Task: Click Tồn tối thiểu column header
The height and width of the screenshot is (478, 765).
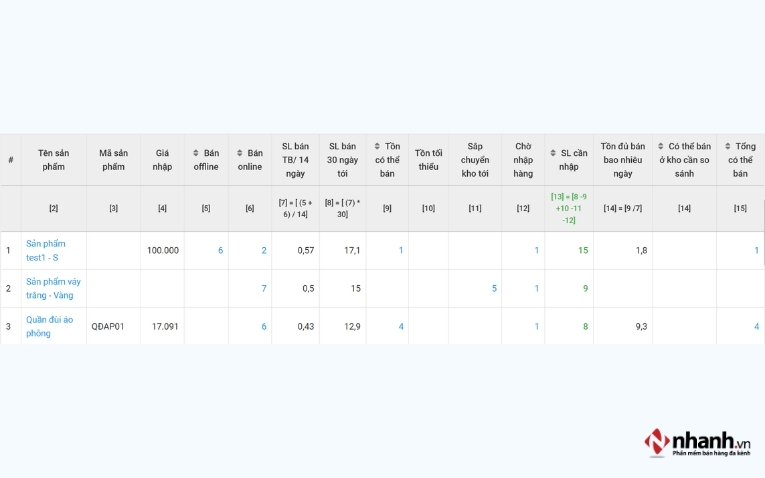Action: pos(428,160)
